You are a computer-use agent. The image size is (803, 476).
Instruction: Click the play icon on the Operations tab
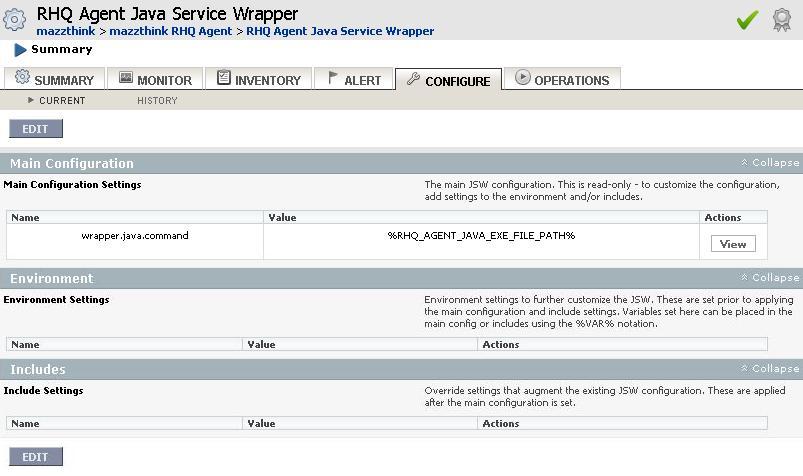pyautogui.click(x=523, y=78)
